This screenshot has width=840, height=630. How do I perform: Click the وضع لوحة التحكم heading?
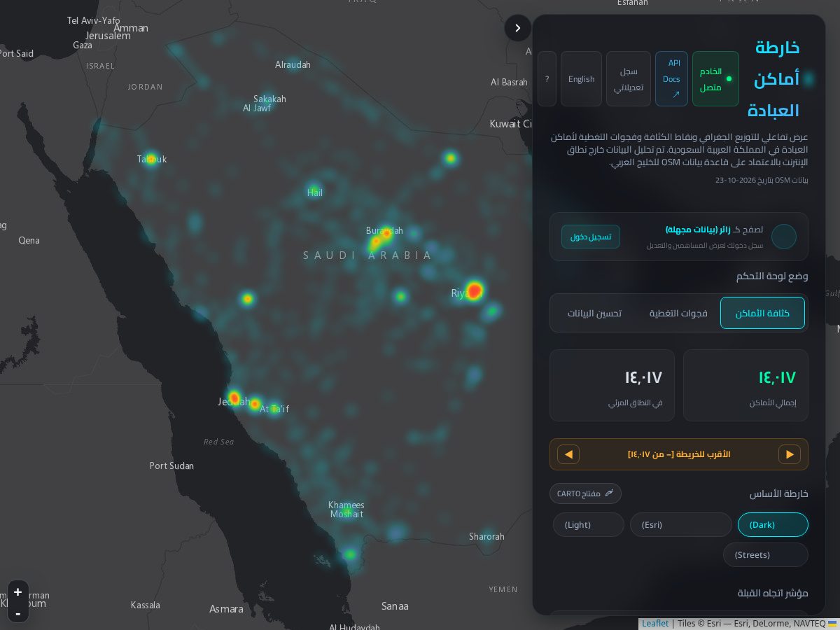(772, 276)
